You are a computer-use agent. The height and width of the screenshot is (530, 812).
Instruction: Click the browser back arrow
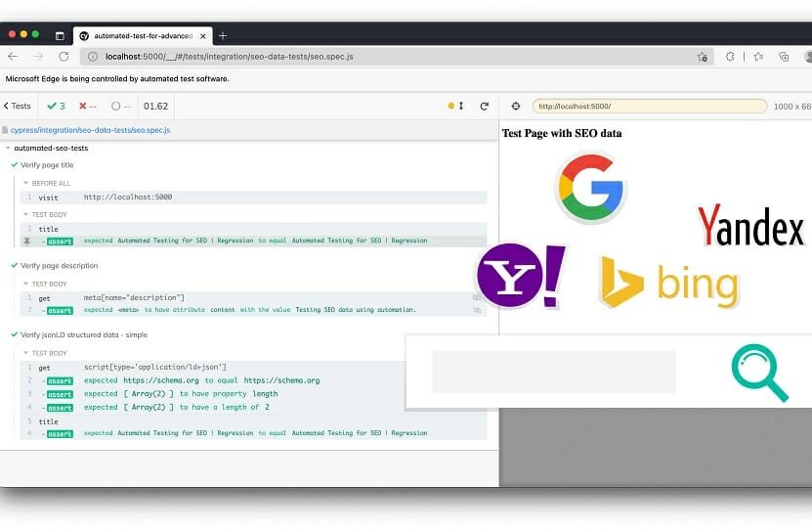point(13,57)
